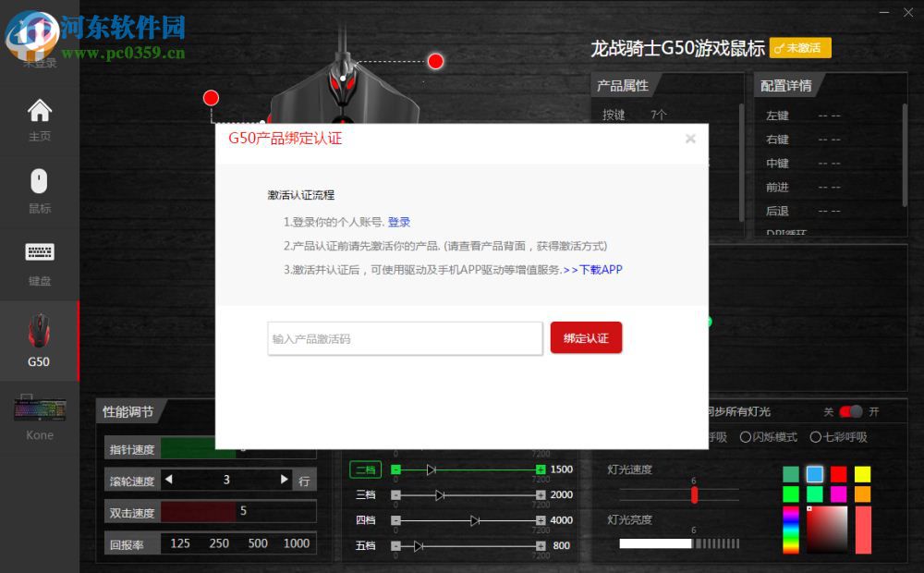This screenshot has height=573, width=924.
Task: Pick the blue color swatch
Action: (814, 473)
